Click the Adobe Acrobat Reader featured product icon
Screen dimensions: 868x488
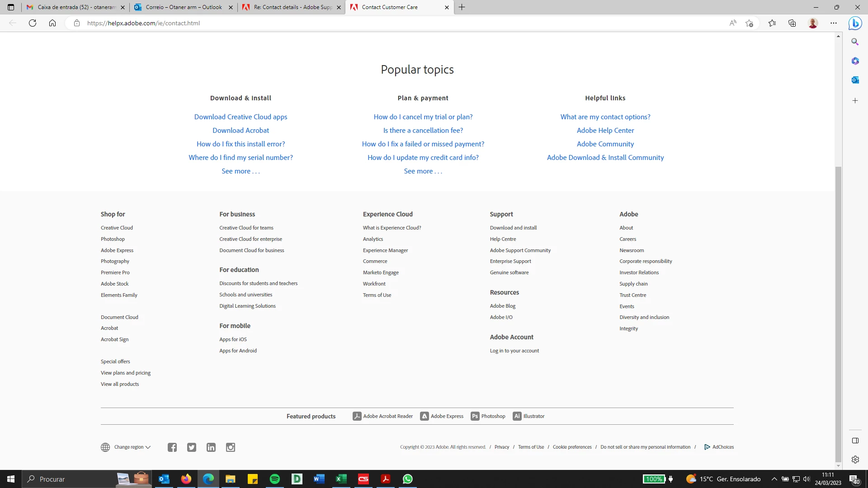[357, 416]
